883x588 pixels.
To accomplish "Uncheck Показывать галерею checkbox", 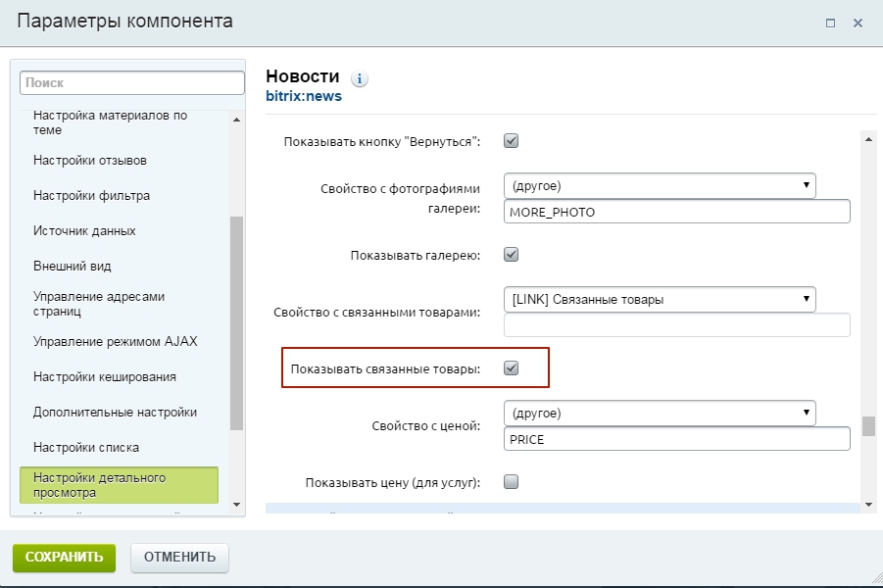I will pyautogui.click(x=511, y=255).
